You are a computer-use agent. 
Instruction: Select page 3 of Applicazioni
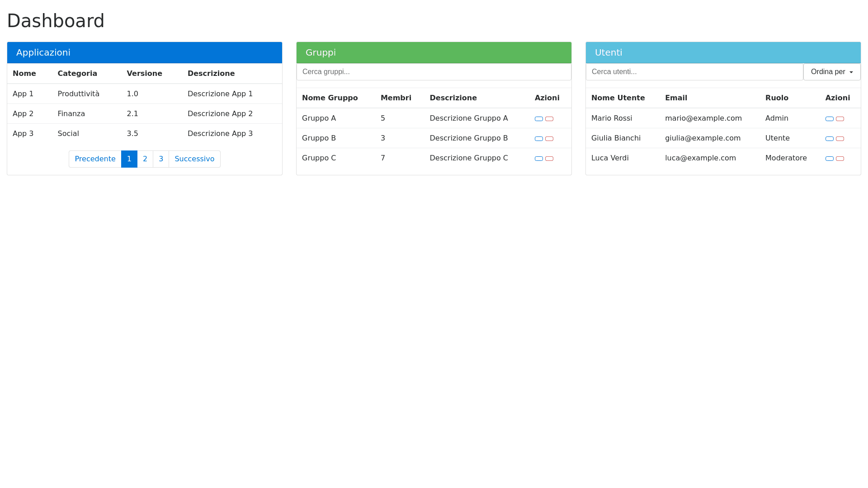[x=161, y=159]
